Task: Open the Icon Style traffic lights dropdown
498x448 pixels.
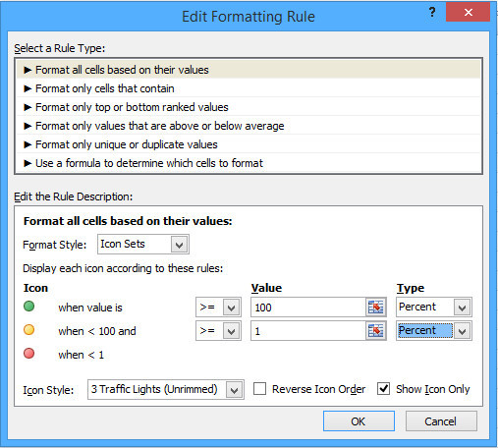Action: click(166, 389)
